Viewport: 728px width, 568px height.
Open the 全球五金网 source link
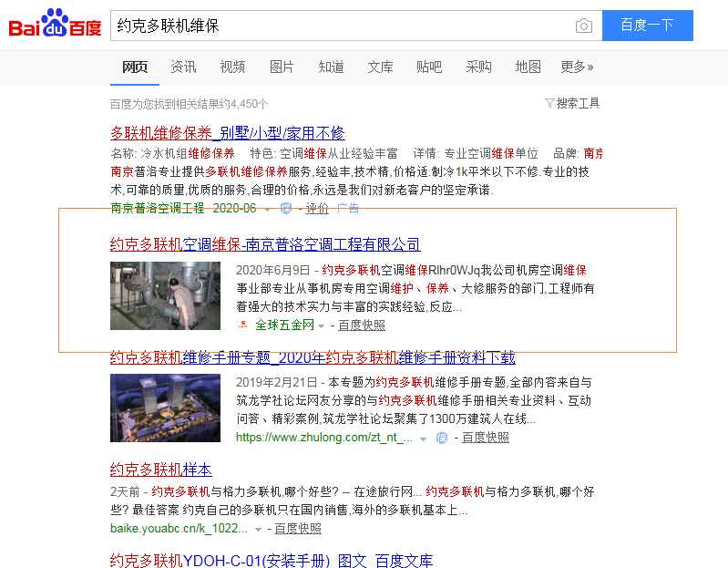(284, 325)
